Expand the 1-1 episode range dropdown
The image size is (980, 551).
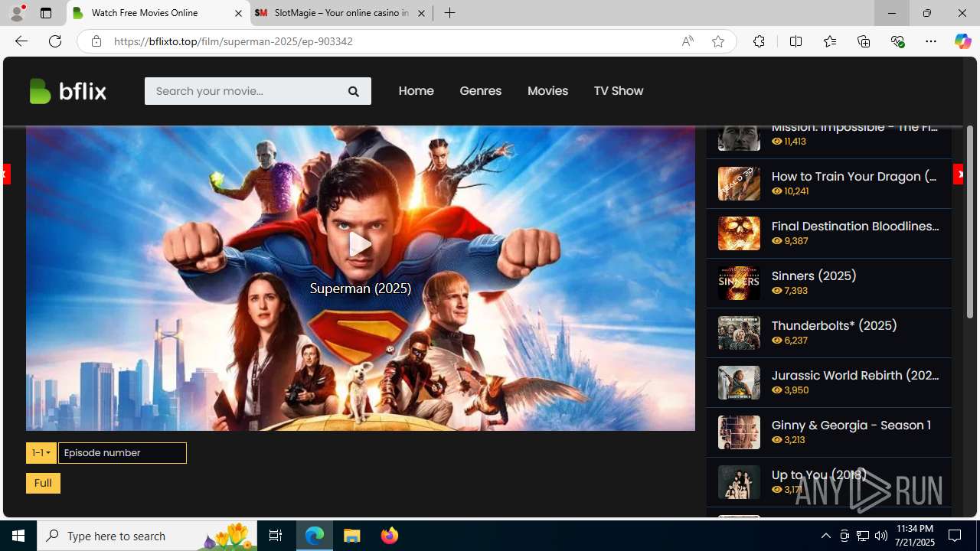click(41, 453)
